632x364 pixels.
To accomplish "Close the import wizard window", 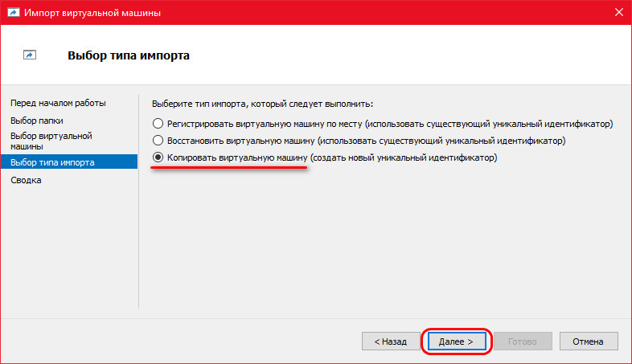I will point(619,13).
